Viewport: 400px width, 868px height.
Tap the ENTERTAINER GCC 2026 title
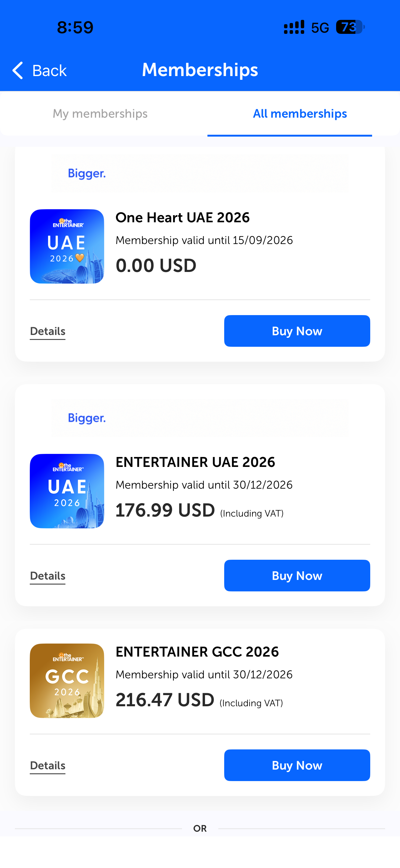tap(197, 652)
